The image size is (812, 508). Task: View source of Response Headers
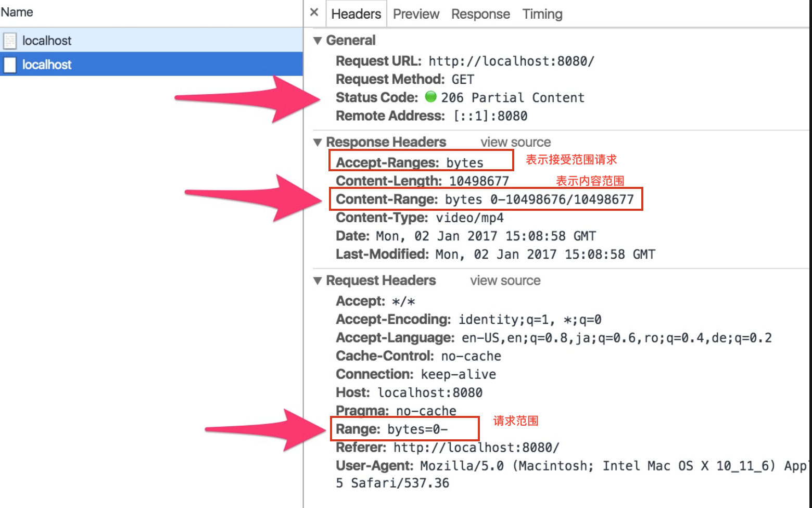[x=515, y=142]
